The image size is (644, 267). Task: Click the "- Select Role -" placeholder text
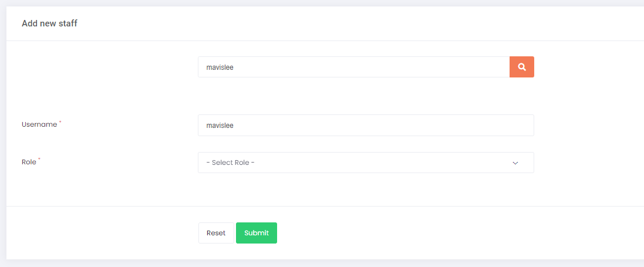[230, 163]
